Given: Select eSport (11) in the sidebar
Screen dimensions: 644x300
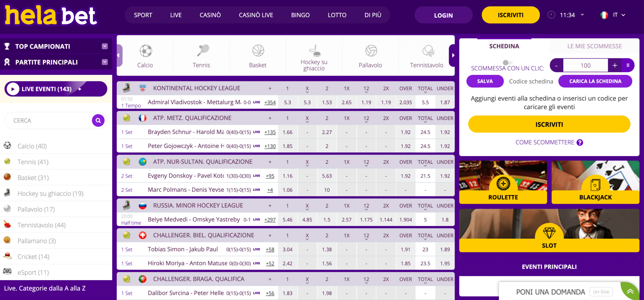Looking at the screenshot, I should 33,272.
